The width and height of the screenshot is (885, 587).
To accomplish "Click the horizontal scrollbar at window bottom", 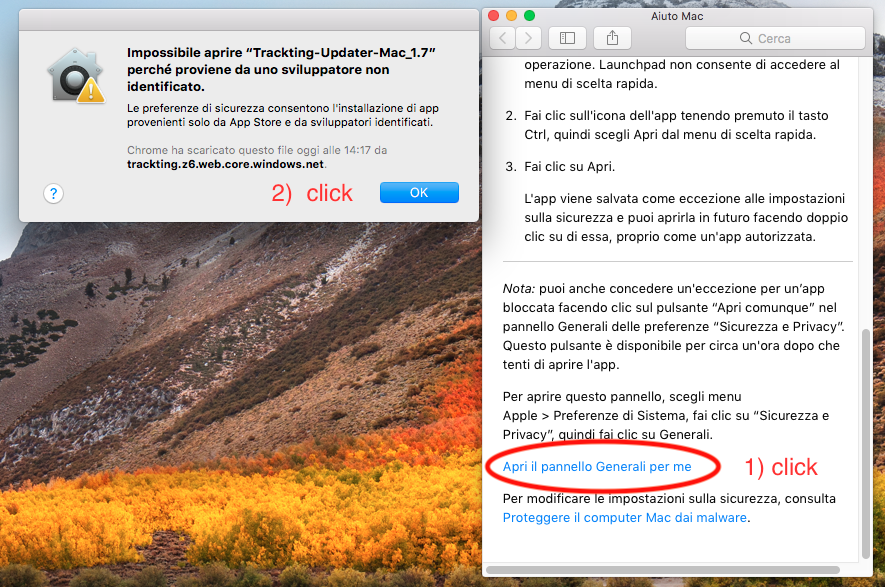I will point(663,570).
